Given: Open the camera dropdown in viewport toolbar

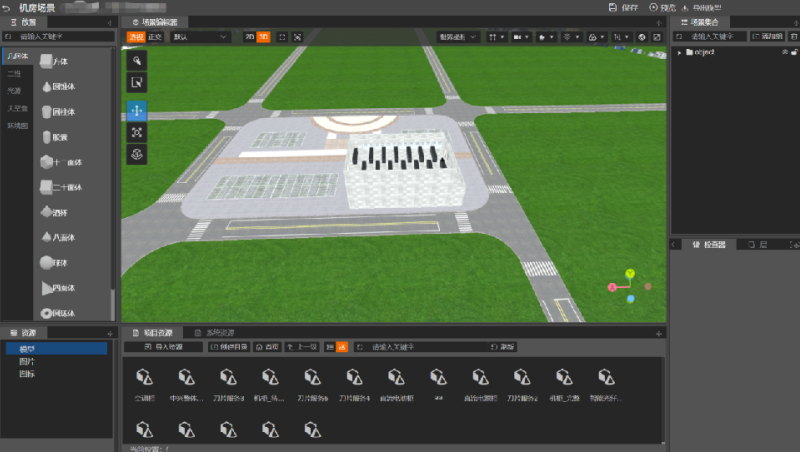Looking at the screenshot, I should click(x=521, y=37).
